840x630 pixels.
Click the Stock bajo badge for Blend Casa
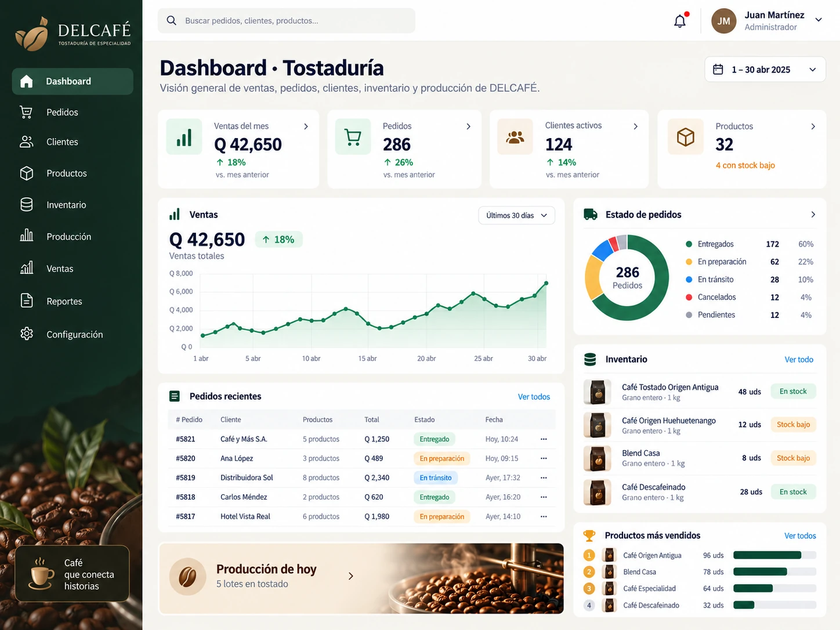pyautogui.click(x=793, y=458)
